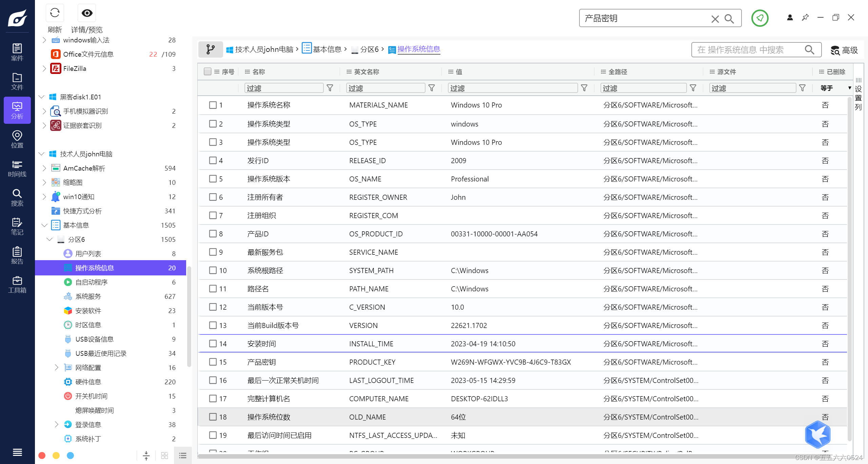Image resolution: width=868 pixels, height=464 pixels.
Task: Click the red color tag dot
Action: 42,456
